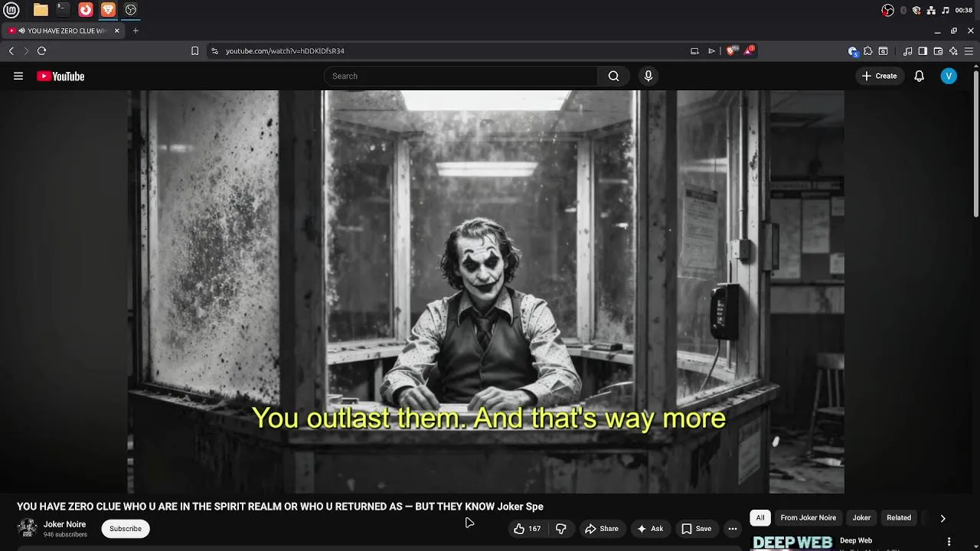Open Deep Web video options menu
This screenshot has height=551, width=980.
point(949,542)
